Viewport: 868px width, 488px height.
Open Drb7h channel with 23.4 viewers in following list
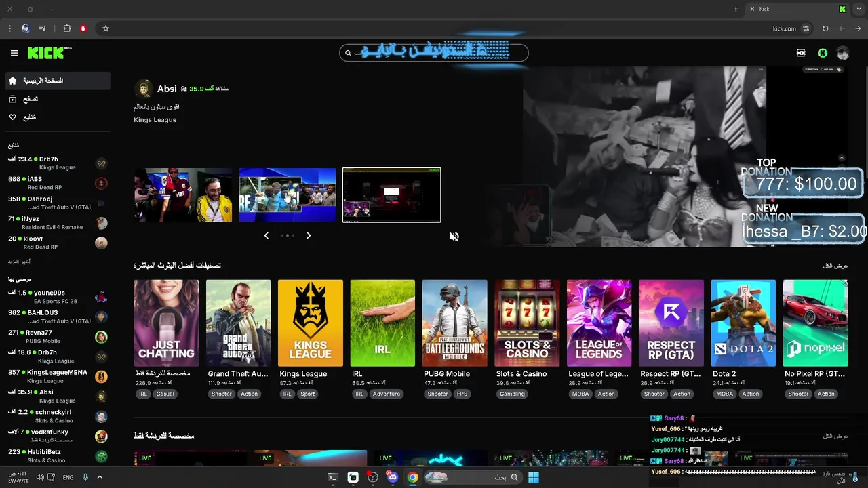[57, 163]
